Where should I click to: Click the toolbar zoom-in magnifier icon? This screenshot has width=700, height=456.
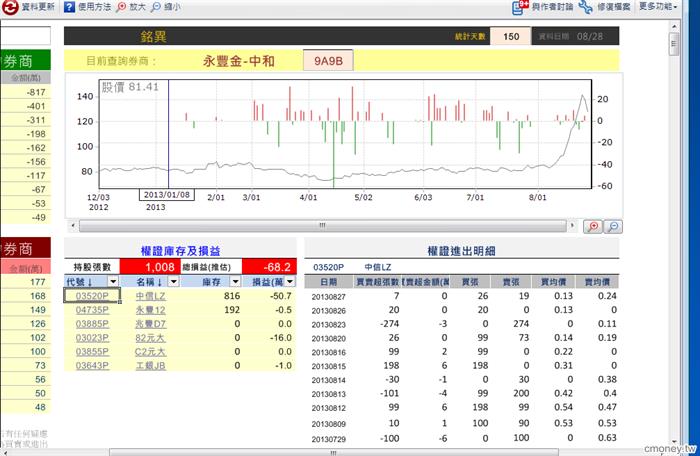pyautogui.click(x=121, y=7)
